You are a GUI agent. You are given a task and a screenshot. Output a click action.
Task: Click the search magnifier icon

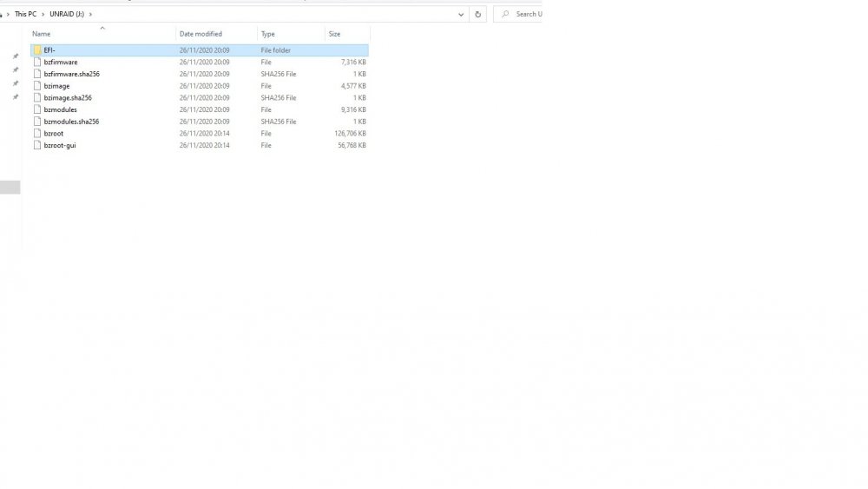pos(505,15)
